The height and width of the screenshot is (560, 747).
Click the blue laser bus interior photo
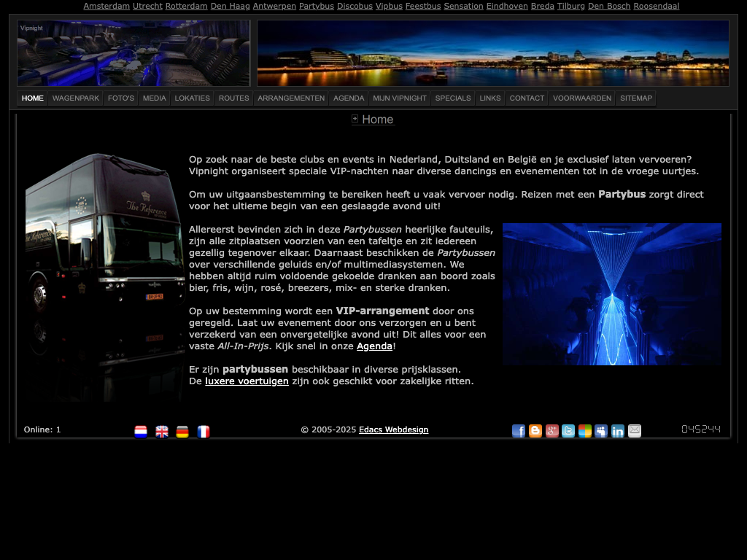coord(611,294)
